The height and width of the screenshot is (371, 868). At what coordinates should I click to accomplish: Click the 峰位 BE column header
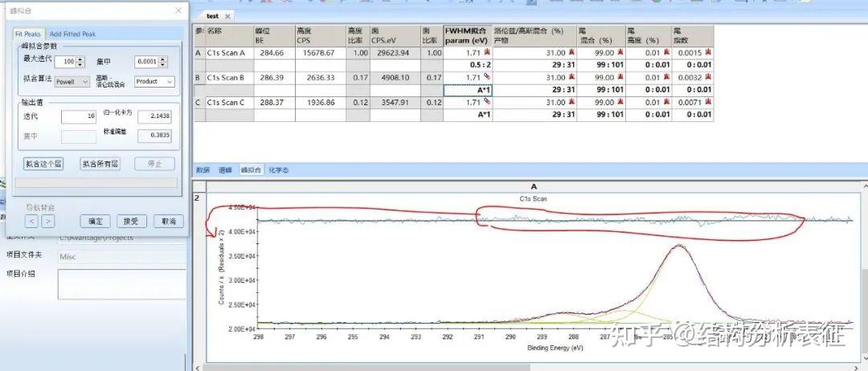click(274, 36)
